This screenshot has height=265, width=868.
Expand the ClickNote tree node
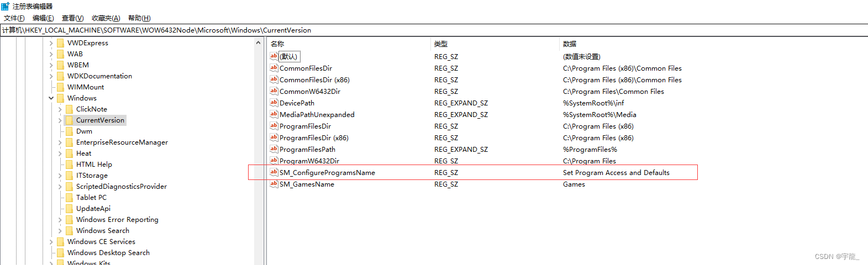point(60,109)
